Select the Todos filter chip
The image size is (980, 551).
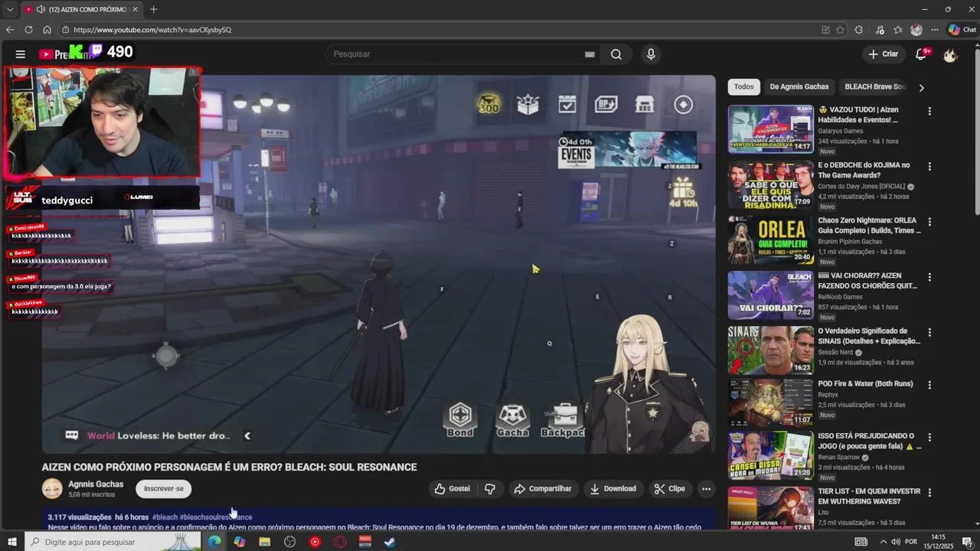(743, 86)
